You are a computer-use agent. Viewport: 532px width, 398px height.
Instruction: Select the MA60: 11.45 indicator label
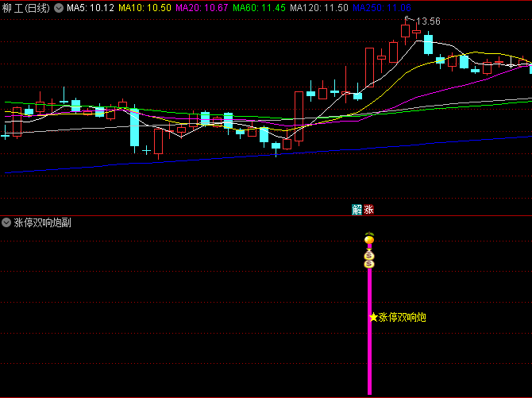(259, 8)
